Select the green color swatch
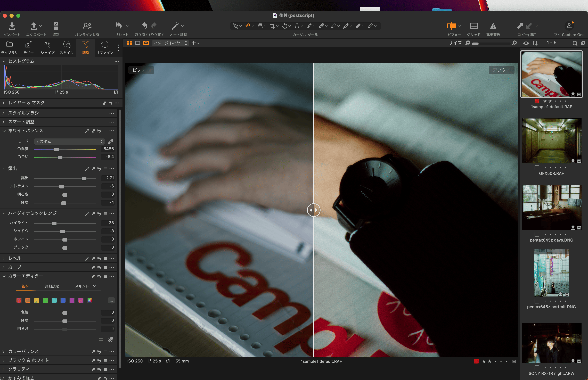This screenshot has width=588, height=380. [x=45, y=300]
